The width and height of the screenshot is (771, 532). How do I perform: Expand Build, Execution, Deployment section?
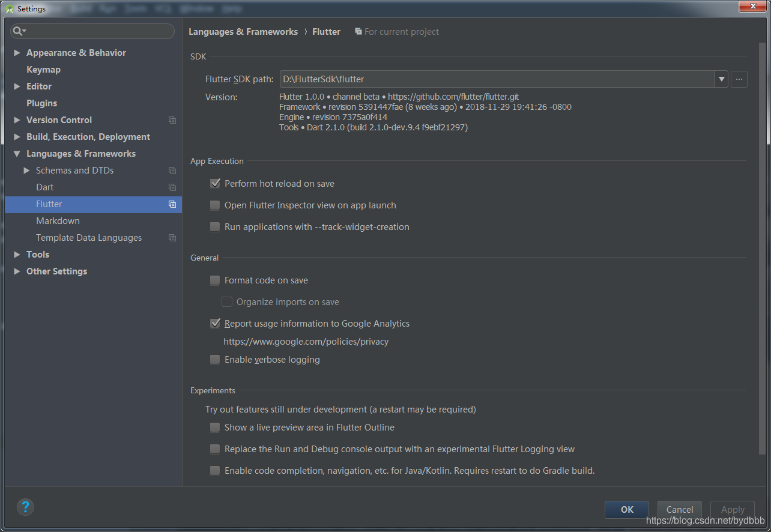(17, 137)
